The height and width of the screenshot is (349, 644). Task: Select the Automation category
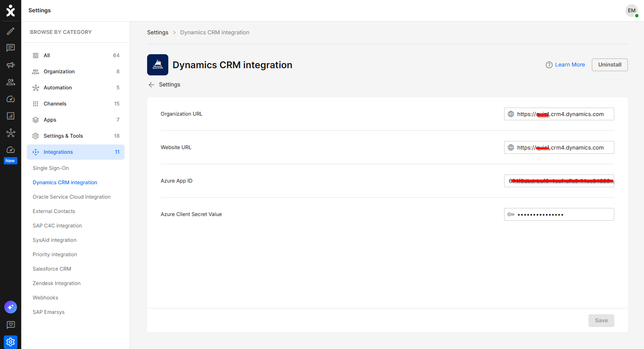click(x=75, y=88)
